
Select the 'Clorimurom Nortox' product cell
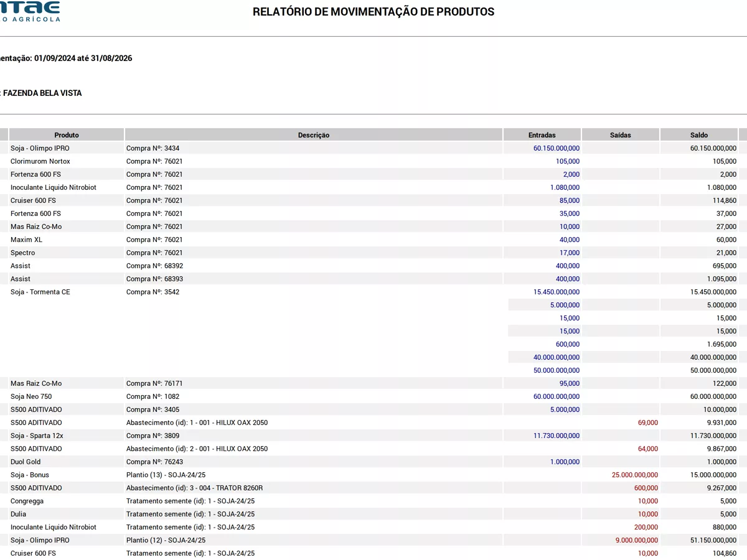tap(40, 161)
